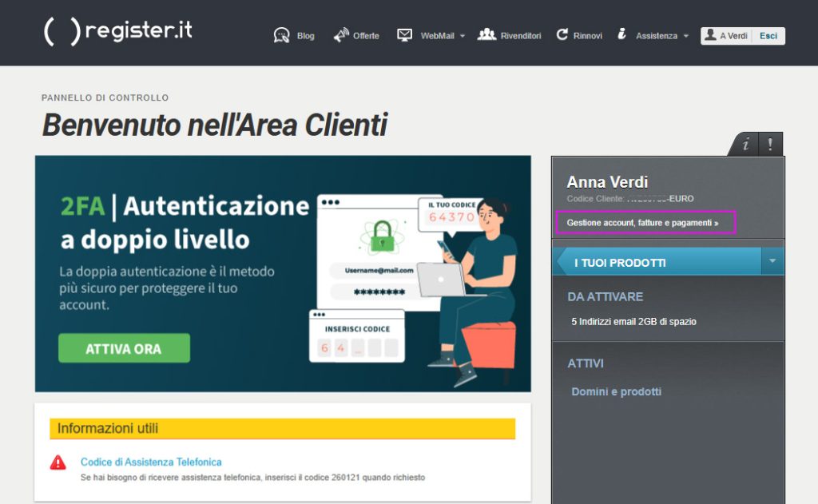This screenshot has height=504, width=818.
Task: Open the Blog speech bubble icon
Action: click(x=281, y=35)
